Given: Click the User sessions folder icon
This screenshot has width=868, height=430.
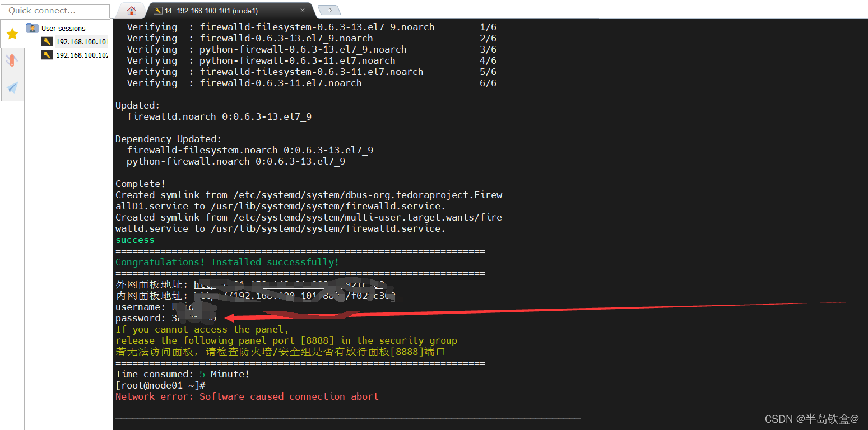Looking at the screenshot, I should pos(33,28).
